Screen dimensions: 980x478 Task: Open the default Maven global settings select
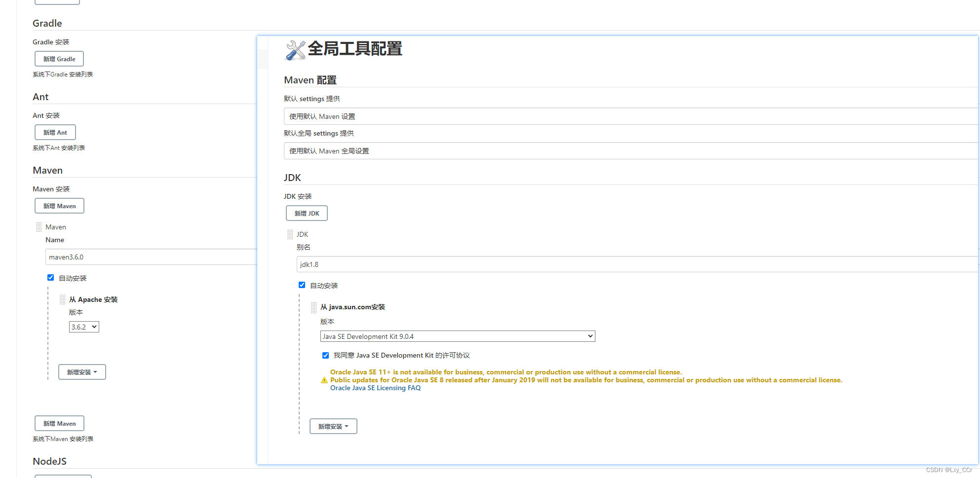point(631,151)
